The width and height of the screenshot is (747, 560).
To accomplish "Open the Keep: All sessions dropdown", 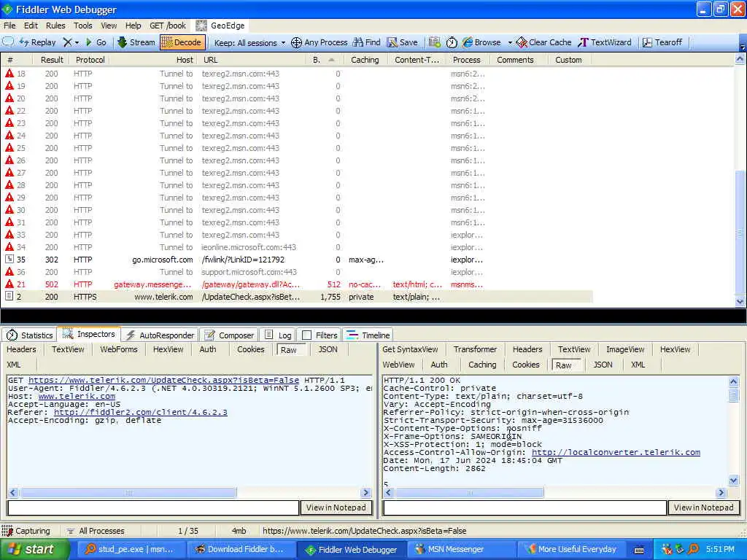I will pyautogui.click(x=249, y=43).
